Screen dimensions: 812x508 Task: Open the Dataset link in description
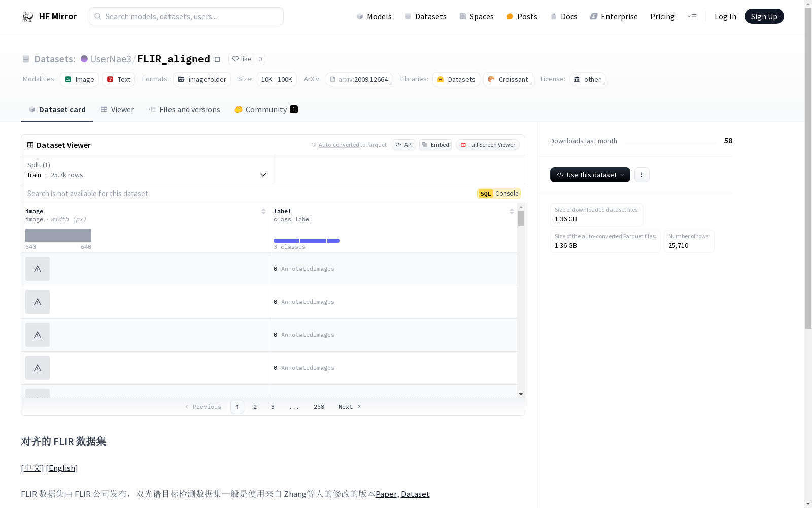click(x=415, y=494)
